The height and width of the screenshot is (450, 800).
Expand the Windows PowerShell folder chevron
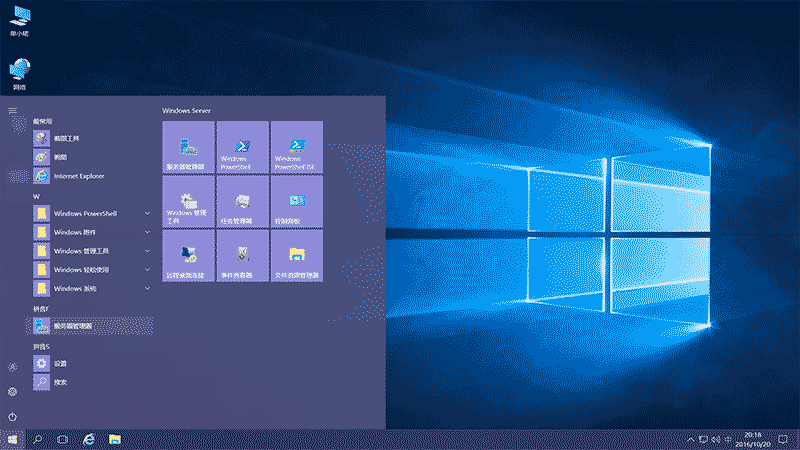147,213
